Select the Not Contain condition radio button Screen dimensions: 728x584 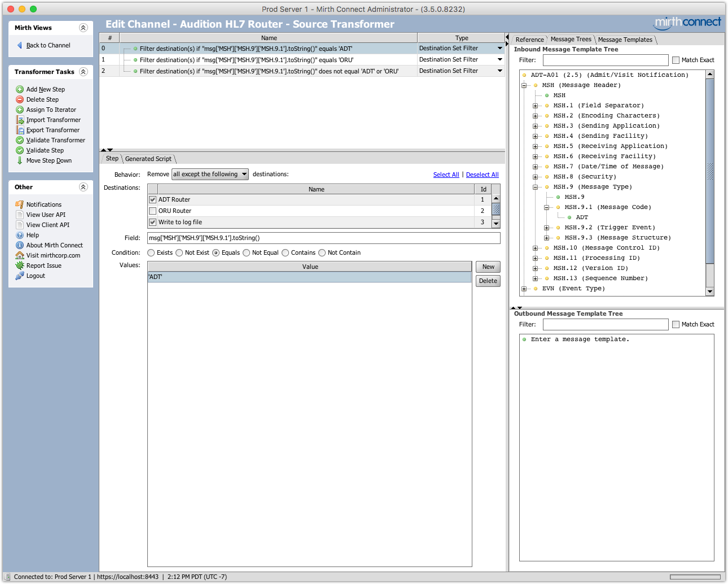[322, 252]
